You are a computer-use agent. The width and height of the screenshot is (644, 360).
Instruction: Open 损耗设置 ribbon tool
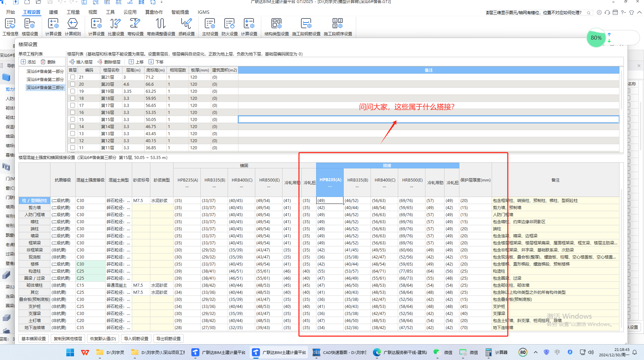186,27
